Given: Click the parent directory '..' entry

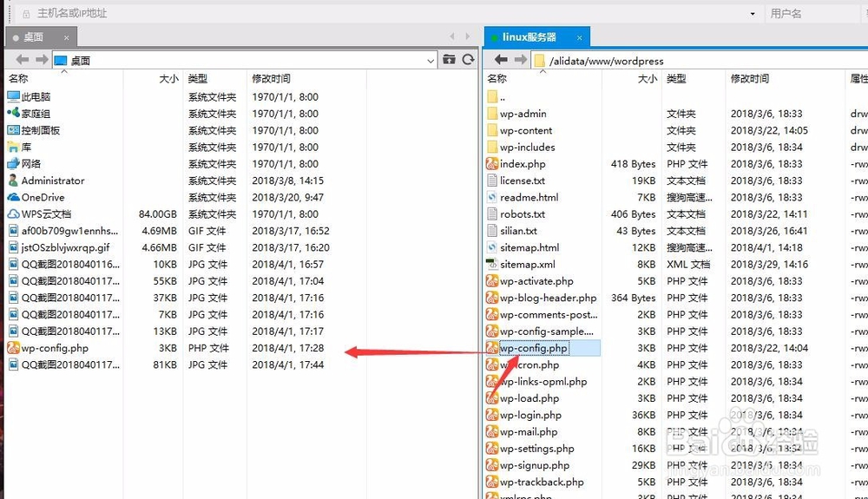Looking at the screenshot, I should [x=502, y=97].
